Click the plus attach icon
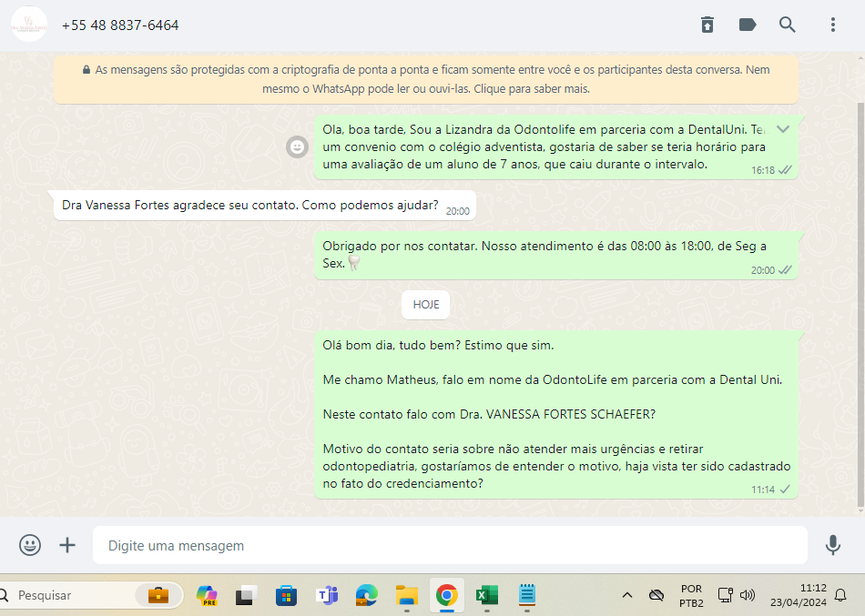 pos(67,545)
